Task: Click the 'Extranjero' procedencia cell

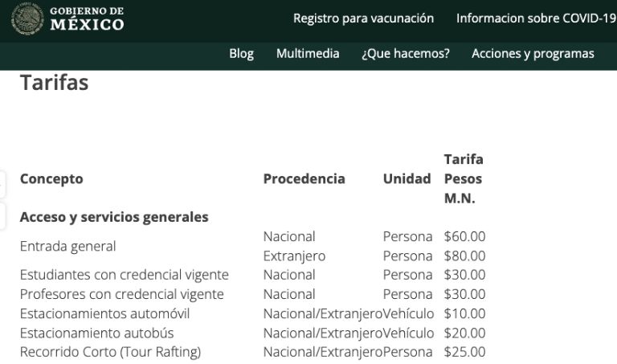Action: pos(294,256)
